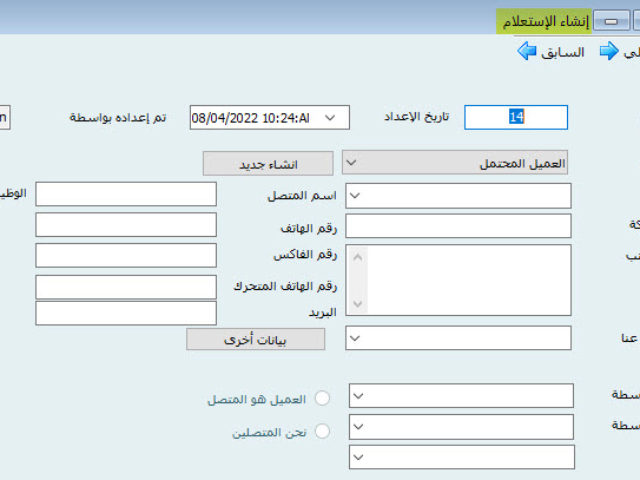
Task: Select the نحن المتصلين radio button
Action: (x=322, y=432)
